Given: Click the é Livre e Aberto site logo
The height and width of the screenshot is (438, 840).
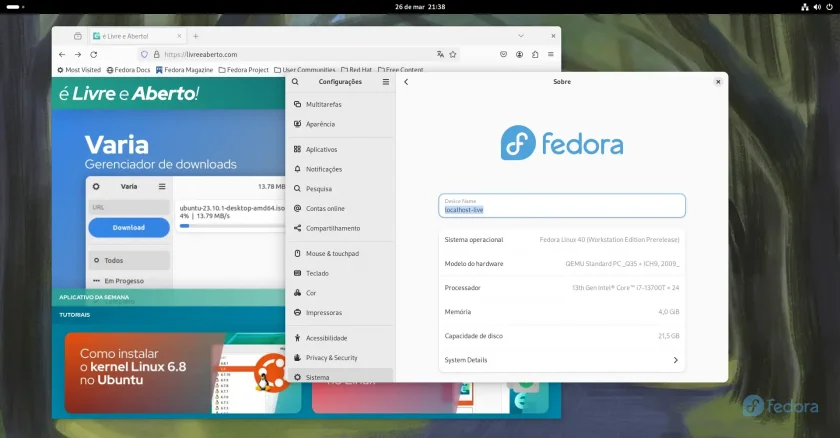Looking at the screenshot, I should pos(129,94).
